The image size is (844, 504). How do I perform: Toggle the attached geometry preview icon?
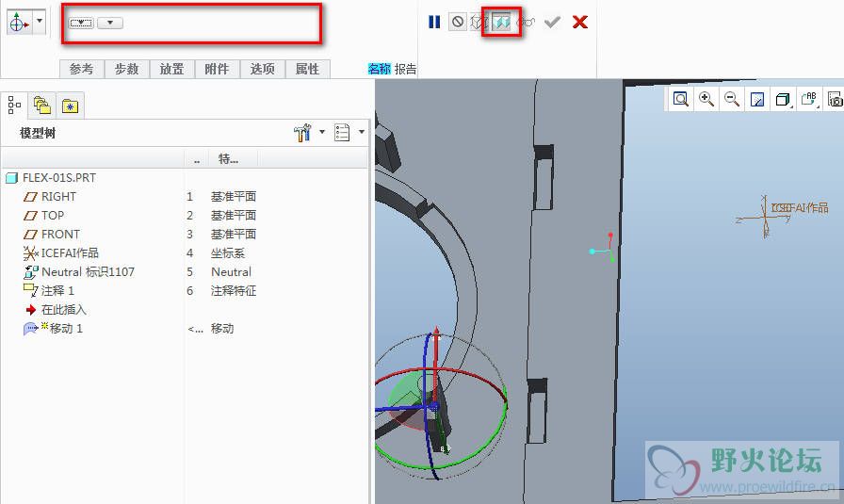click(500, 22)
